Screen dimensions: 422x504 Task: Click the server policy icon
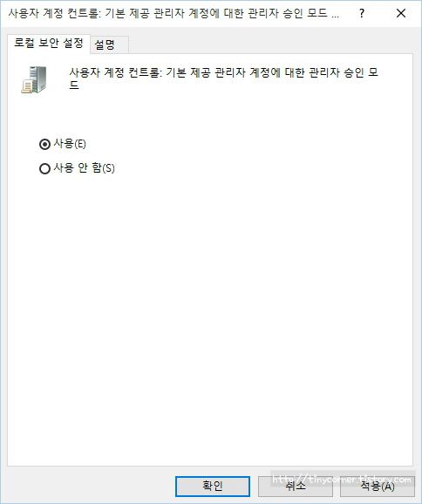click(x=34, y=79)
